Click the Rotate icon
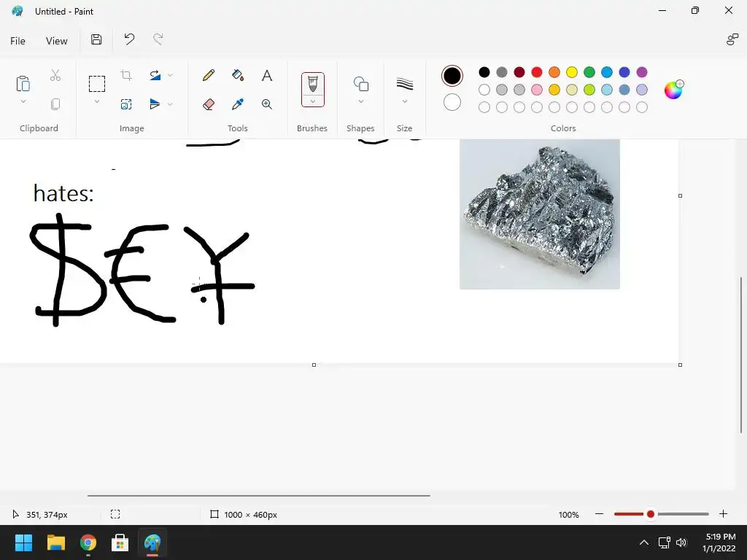This screenshot has height=560, width=747. (155, 75)
